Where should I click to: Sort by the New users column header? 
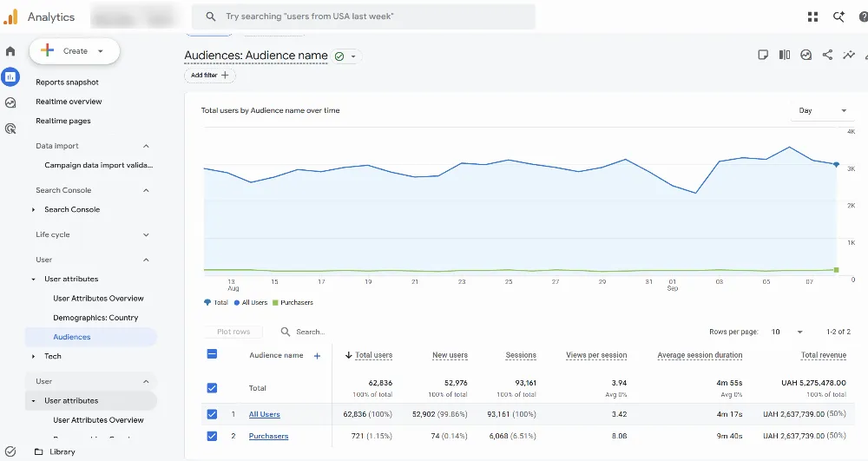(450, 355)
